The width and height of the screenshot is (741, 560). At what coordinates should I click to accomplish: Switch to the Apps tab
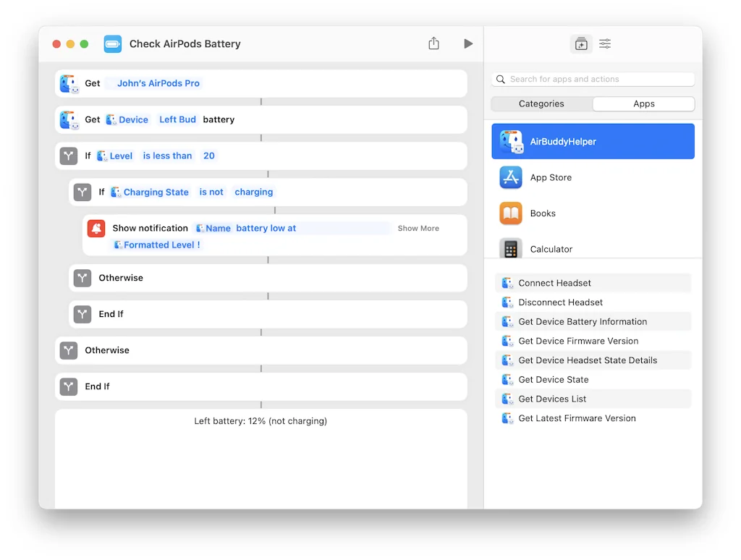(643, 103)
